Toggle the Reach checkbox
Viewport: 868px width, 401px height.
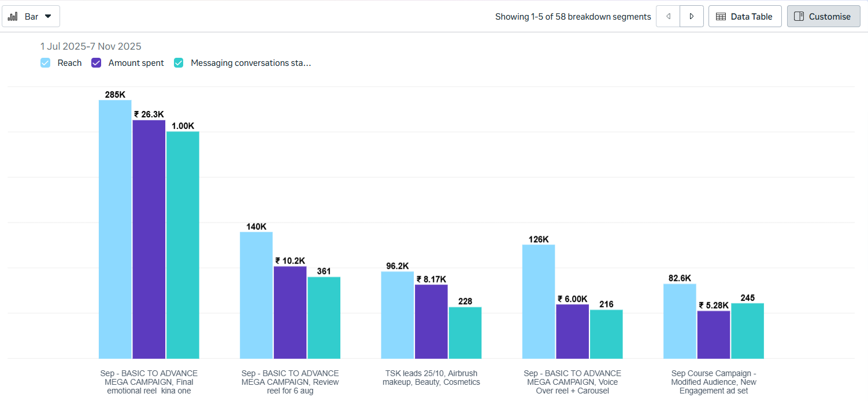46,63
